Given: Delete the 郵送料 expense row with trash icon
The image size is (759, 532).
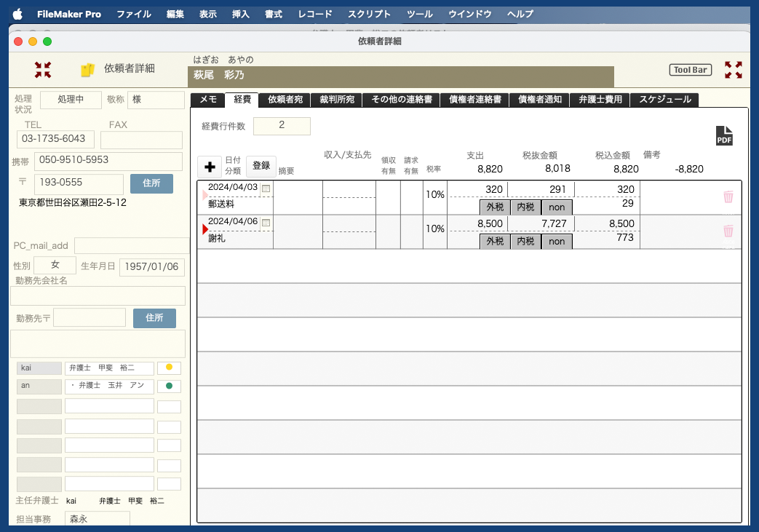Looking at the screenshot, I should click(x=728, y=196).
